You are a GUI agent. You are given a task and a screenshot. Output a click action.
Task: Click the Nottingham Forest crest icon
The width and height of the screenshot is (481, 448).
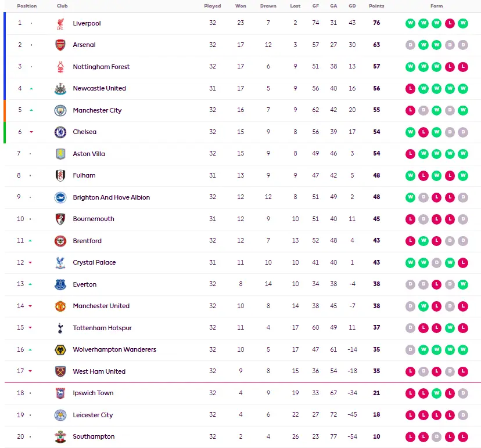(60, 67)
